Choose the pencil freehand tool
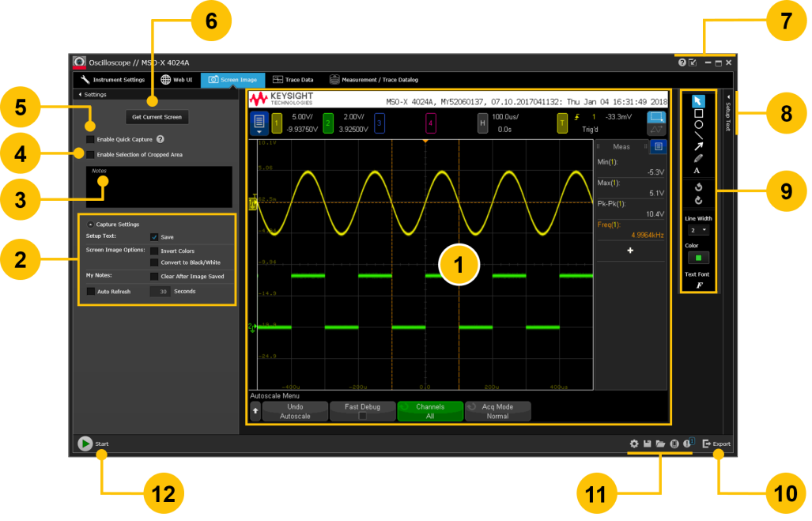This screenshot has width=812, height=521. (698, 158)
